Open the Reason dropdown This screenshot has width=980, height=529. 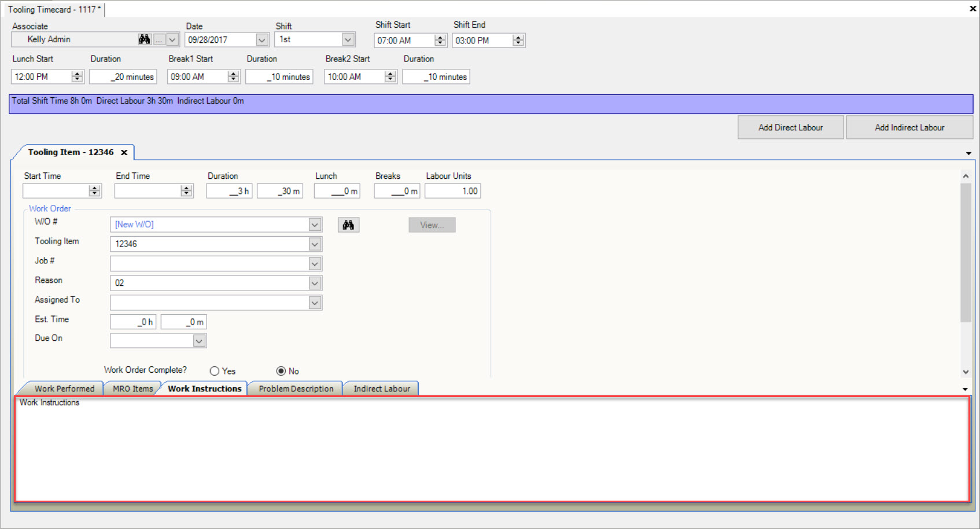[315, 284]
